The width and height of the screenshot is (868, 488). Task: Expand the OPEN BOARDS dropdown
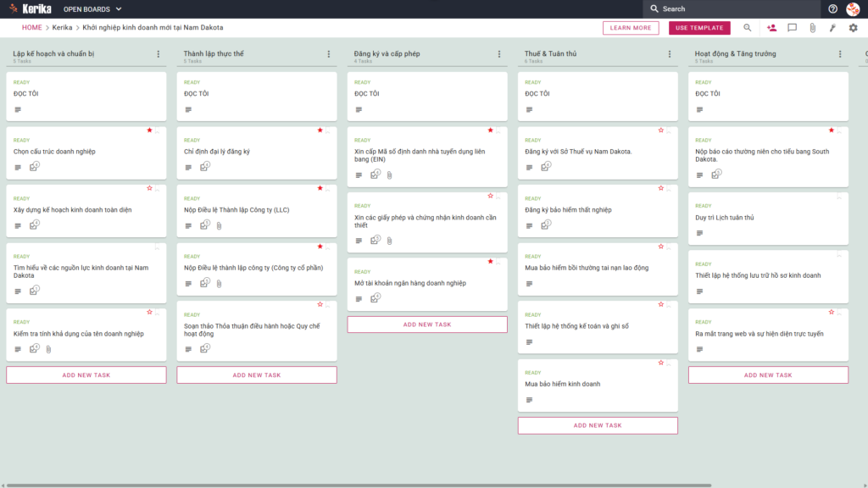tap(92, 9)
